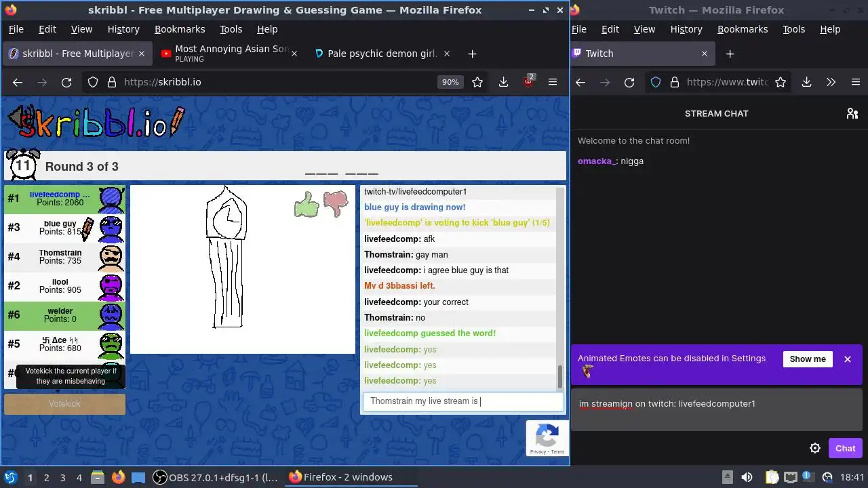
Task: Go back in the skribbl Firefox window
Action: coord(18,82)
